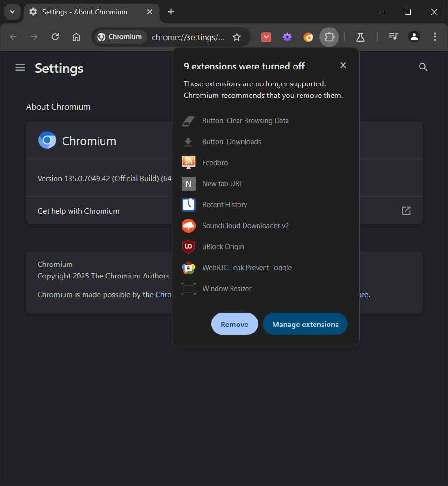Select "SoundCloud Downloader v2" extension name

point(245,226)
